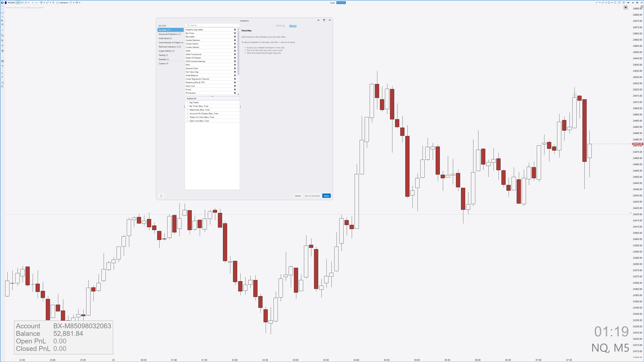Open timeframe dropdown arrow next to D
The height and width of the screenshot is (362, 644).
coord(29,3)
